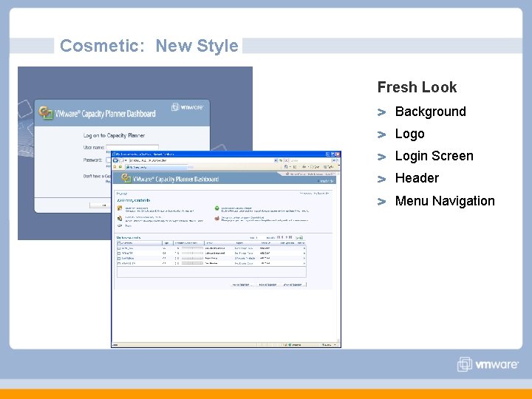Click the Capacity Planner logo in the dashboard header
Screen dimensions: 532x399
pos(126,178)
